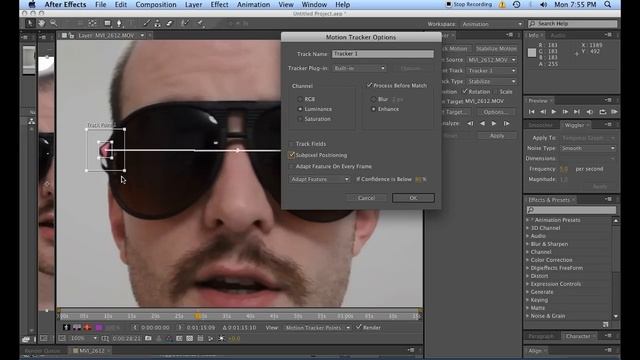
Task: Select the Pen tool
Action: 119,23
